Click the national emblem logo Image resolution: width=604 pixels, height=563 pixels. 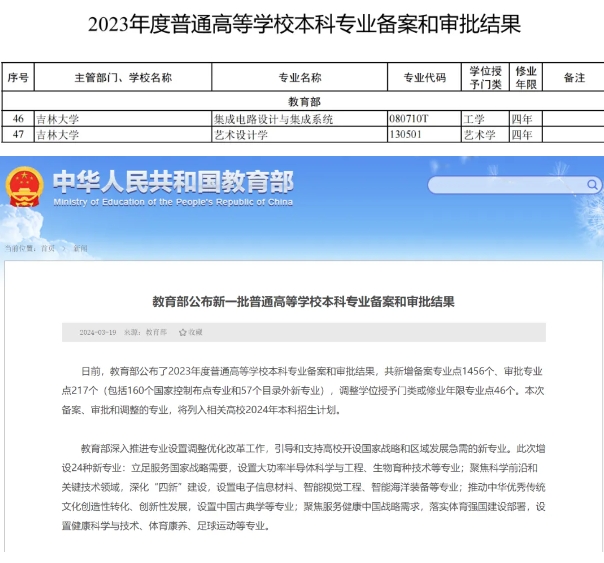[24, 187]
